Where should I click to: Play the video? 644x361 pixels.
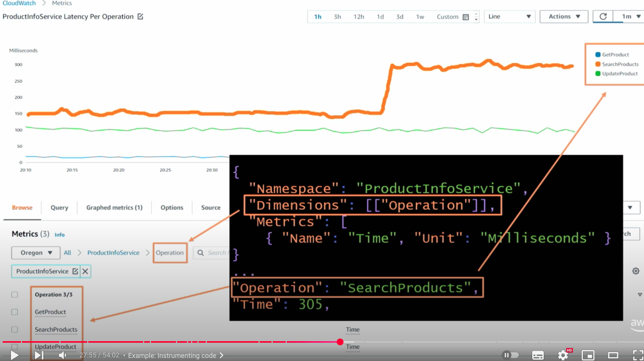(14, 355)
